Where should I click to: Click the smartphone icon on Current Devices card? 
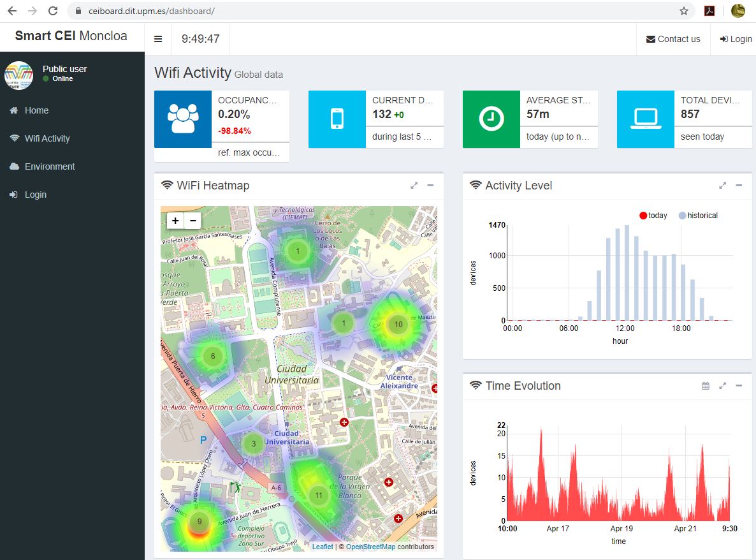point(337,119)
